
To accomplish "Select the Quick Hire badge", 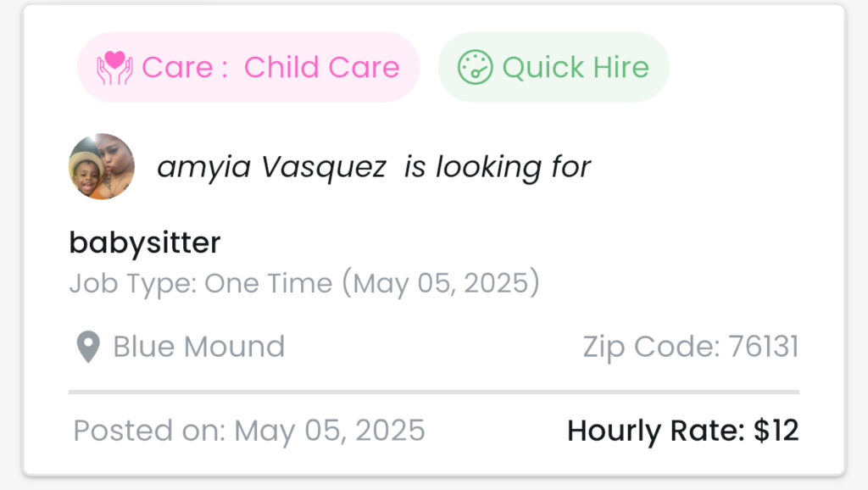I will 554,67.
